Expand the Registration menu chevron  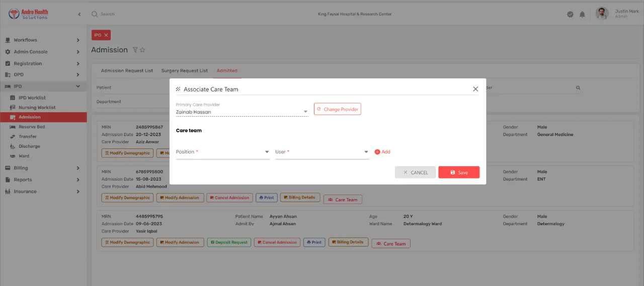(x=78, y=63)
